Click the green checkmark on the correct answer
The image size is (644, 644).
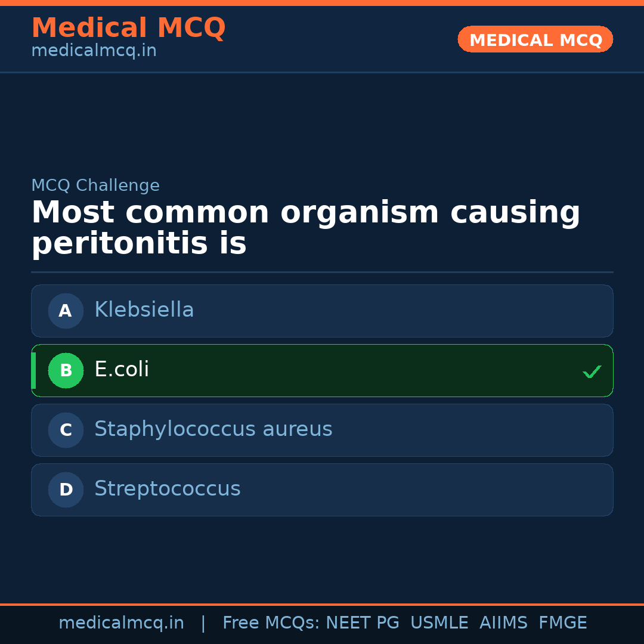point(592,371)
